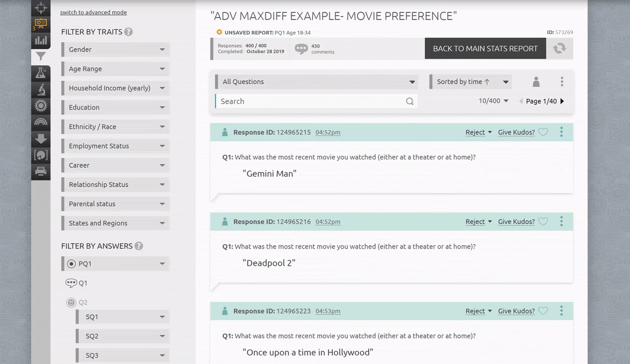Expand the Ethnicity / Race dropdown

[x=116, y=126]
